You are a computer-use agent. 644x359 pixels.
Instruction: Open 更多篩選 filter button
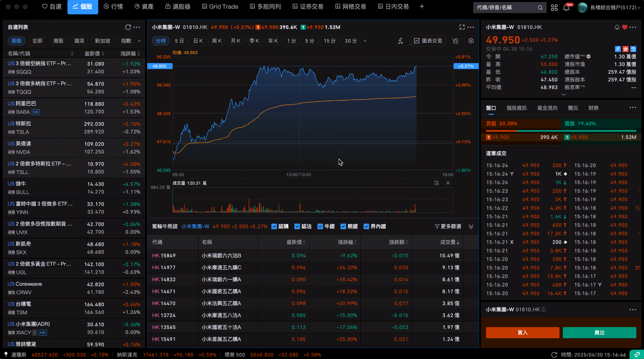(448, 227)
